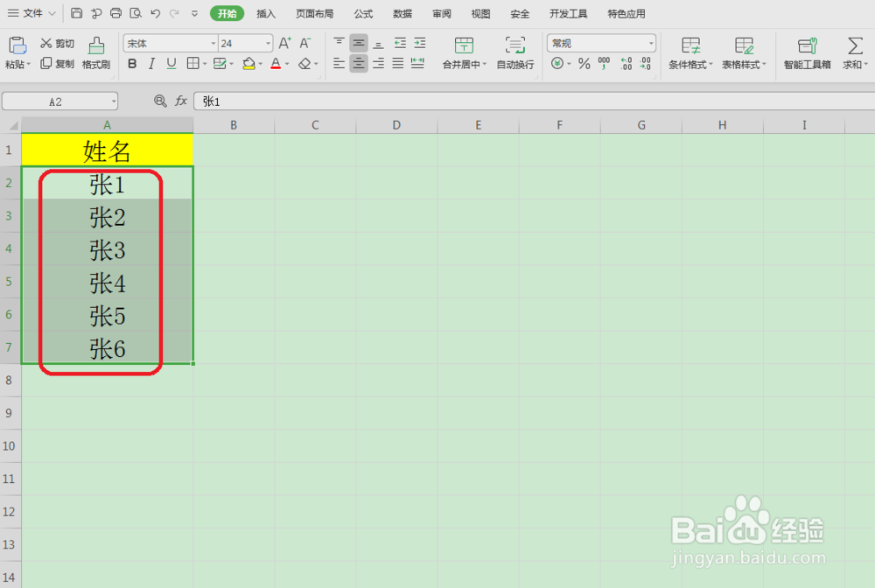
Task: Align text to vertical middle
Action: 358,43
